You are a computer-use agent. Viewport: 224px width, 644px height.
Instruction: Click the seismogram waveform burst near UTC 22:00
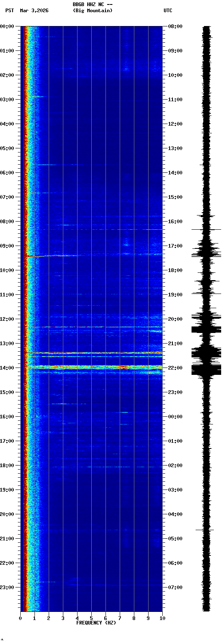(207, 369)
